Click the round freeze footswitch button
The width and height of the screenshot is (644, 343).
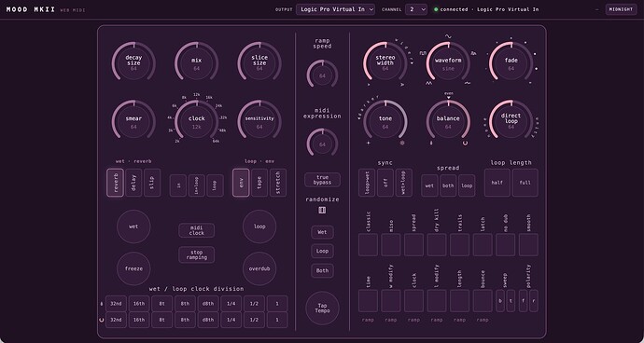point(133,268)
